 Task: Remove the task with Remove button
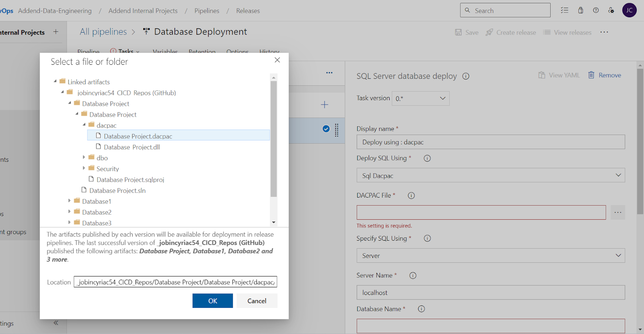605,75
